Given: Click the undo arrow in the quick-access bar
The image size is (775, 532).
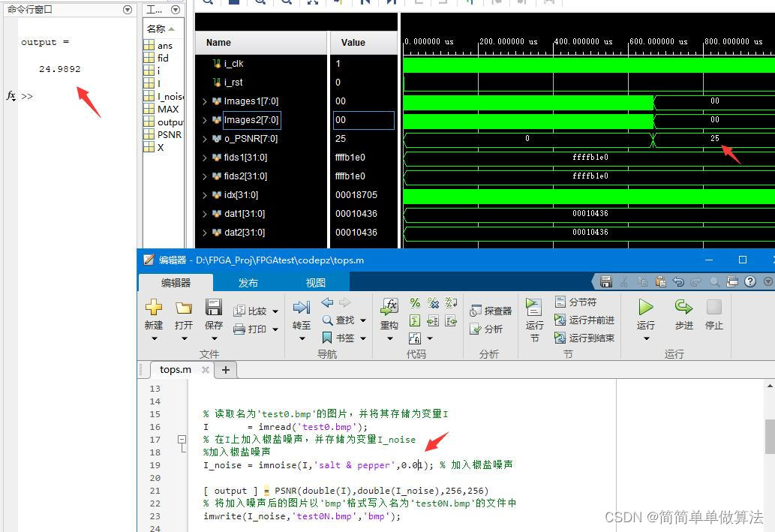Looking at the screenshot, I should tap(679, 282).
